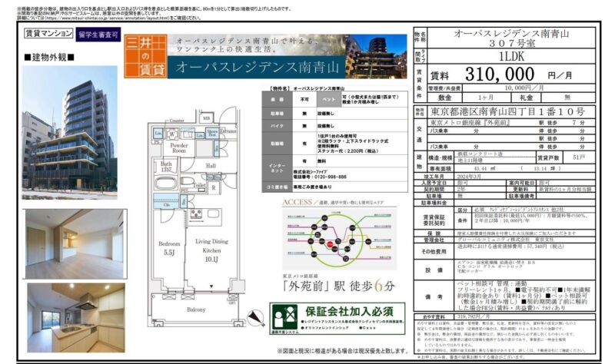
Task: Click the phone number 0120-998-886
Action: click(x=331, y=177)
